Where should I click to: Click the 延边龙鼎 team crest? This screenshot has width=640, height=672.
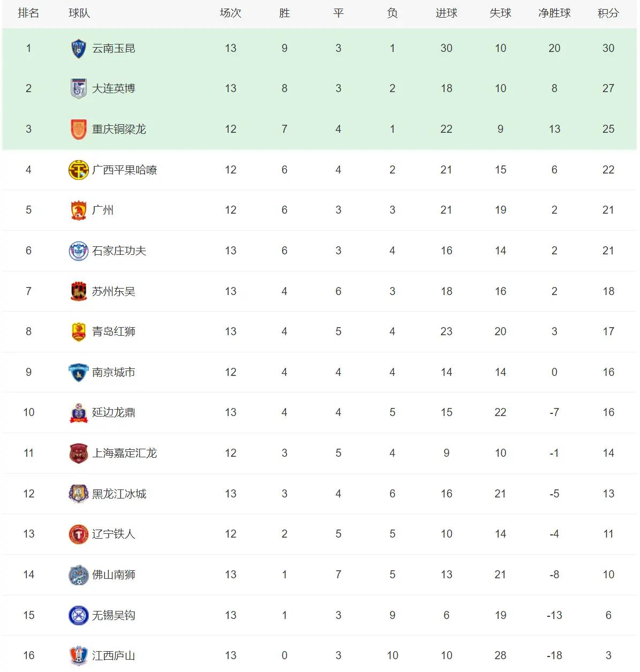coord(79,413)
